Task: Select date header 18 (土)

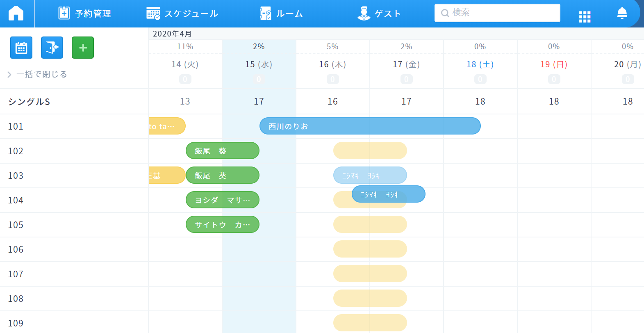Action: pos(480,64)
